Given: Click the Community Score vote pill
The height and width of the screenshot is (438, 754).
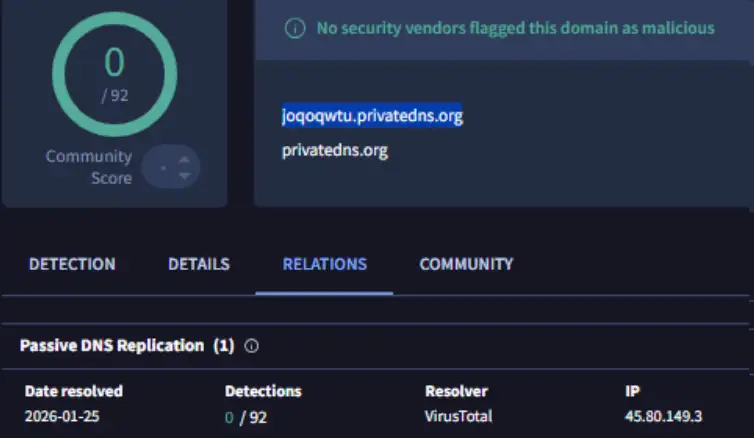Looking at the screenshot, I should pyautogui.click(x=170, y=167).
